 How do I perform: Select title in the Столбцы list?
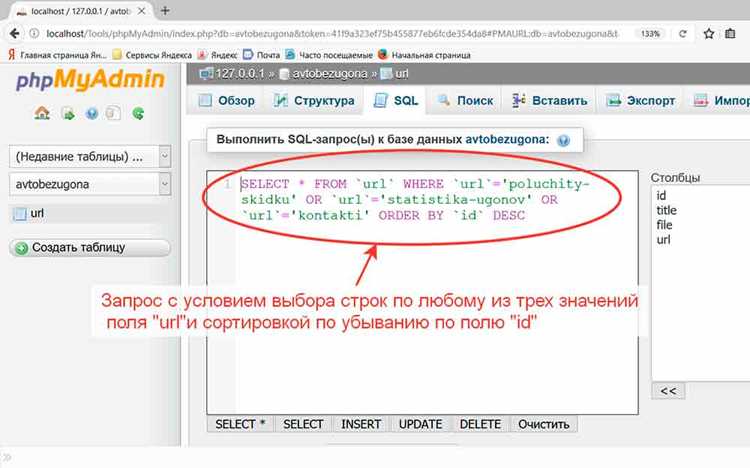(666, 210)
